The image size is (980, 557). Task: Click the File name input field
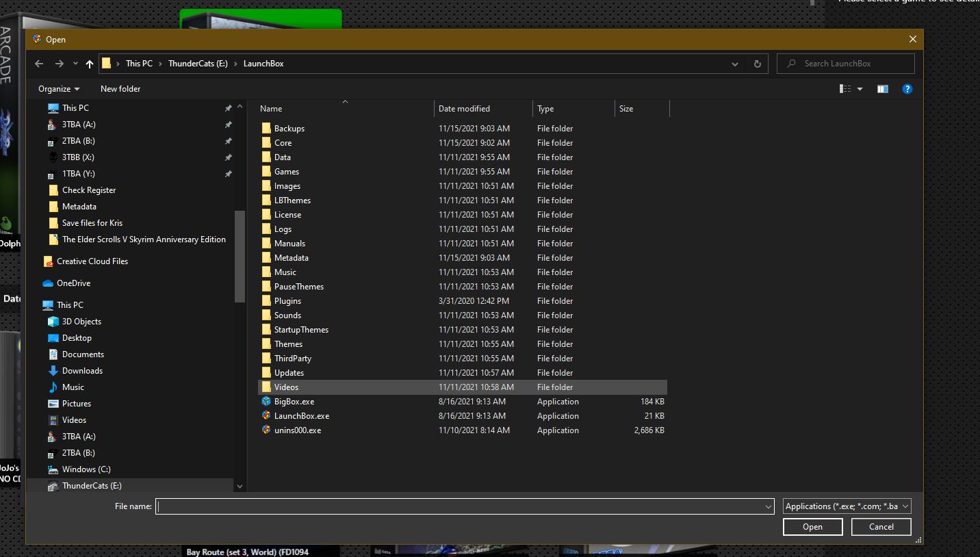(459, 506)
